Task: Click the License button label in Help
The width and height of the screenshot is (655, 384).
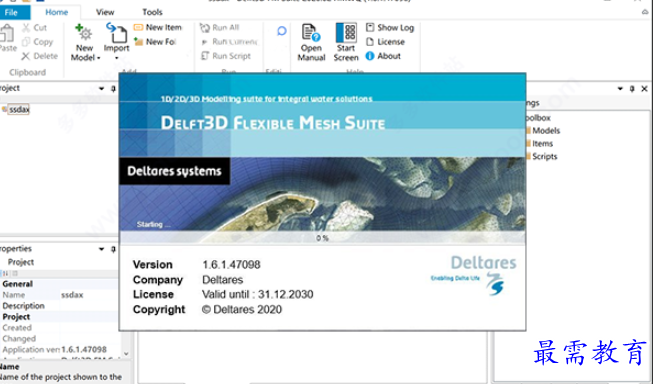Action: (391, 42)
